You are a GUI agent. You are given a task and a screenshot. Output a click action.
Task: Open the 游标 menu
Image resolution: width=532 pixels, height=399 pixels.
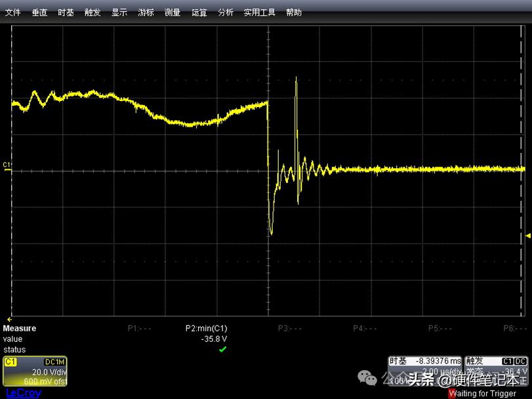click(x=146, y=12)
